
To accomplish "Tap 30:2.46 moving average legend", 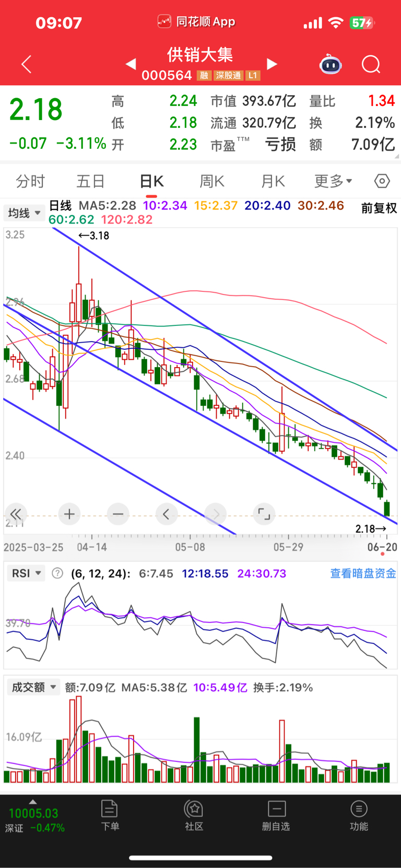I will (321, 206).
